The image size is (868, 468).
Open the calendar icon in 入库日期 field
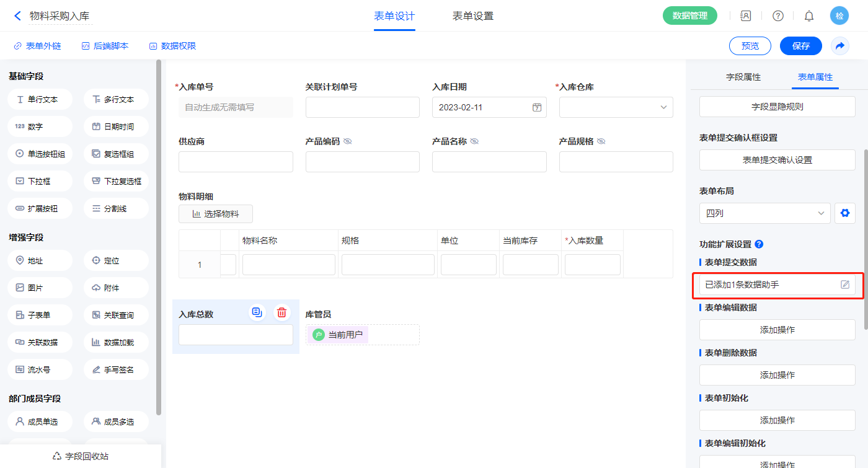click(x=537, y=107)
